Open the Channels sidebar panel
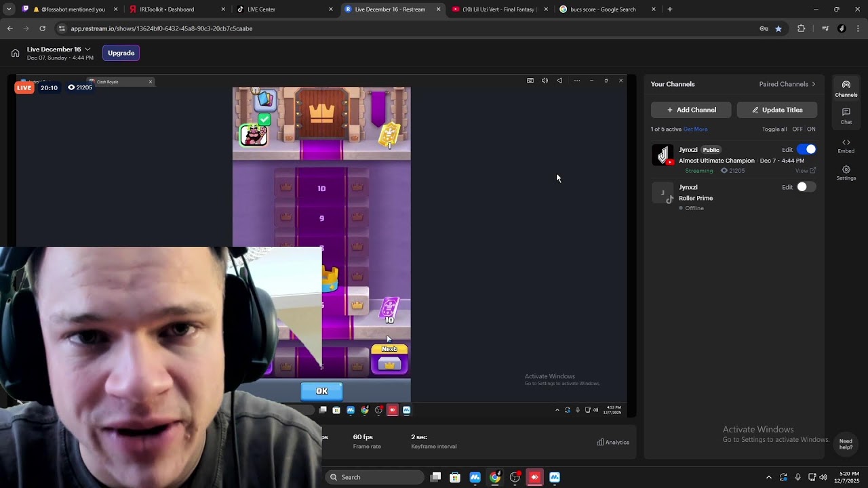Viewport: 868px width, 488px height. pos(846,89)
